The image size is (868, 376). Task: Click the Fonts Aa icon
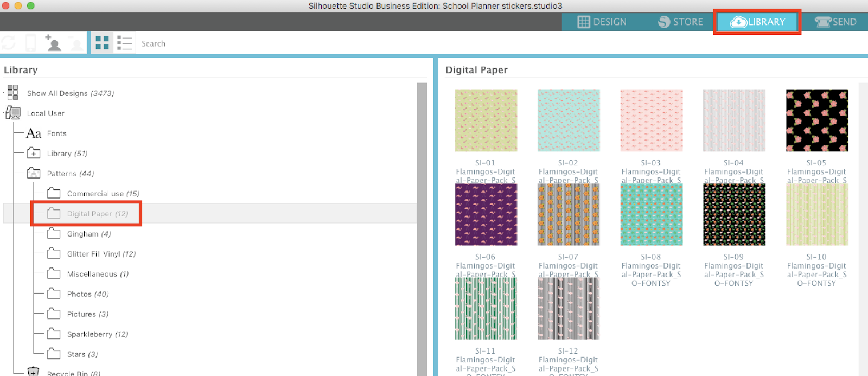34,133
